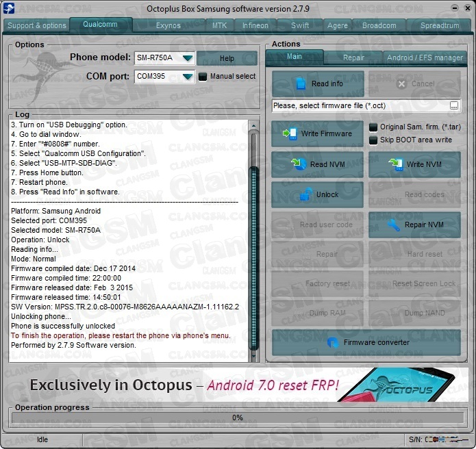Click the Cancel X icon
Viewport: 476px width, 449px height.
click(401, 84)
